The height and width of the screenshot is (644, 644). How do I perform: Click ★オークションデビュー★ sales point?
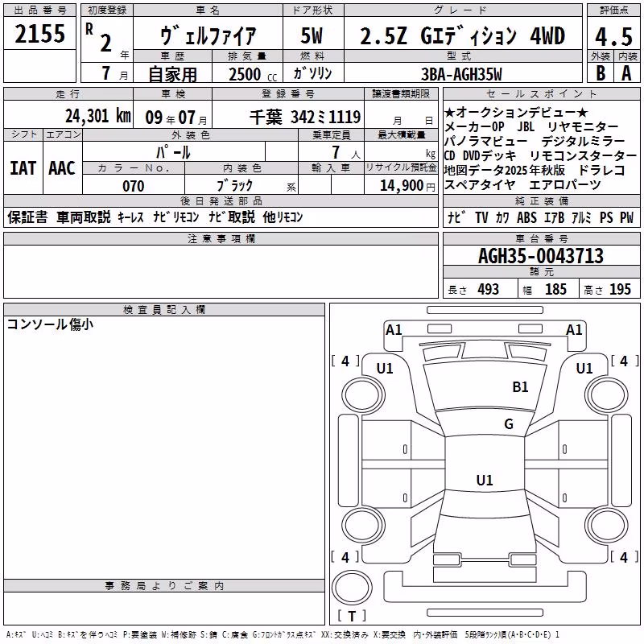pos(517,112)
